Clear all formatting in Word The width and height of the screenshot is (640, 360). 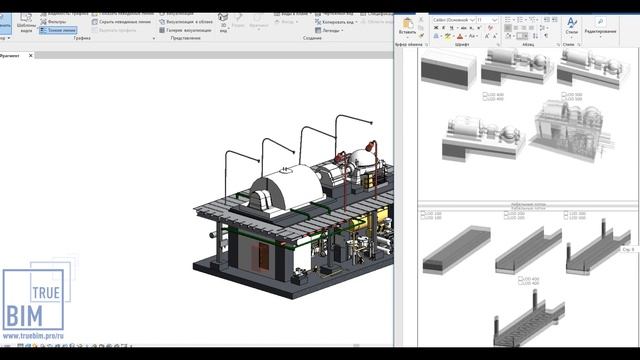[x=490, y=28]
